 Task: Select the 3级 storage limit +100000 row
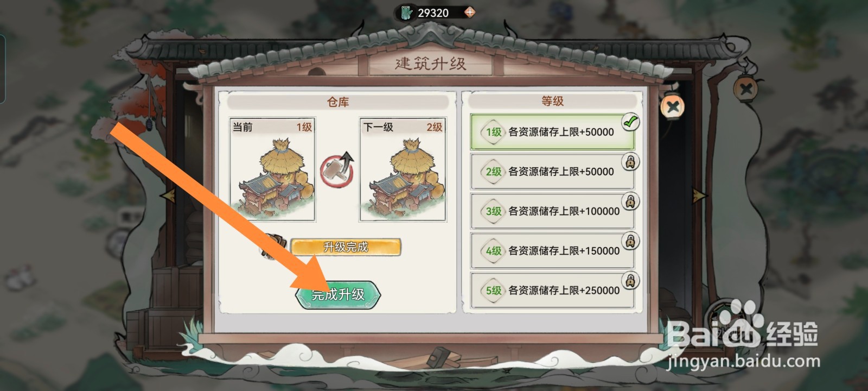[x=552, y=211]
